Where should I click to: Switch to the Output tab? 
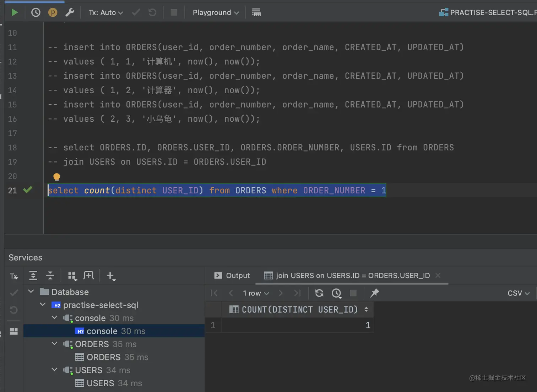click(232, 276)
